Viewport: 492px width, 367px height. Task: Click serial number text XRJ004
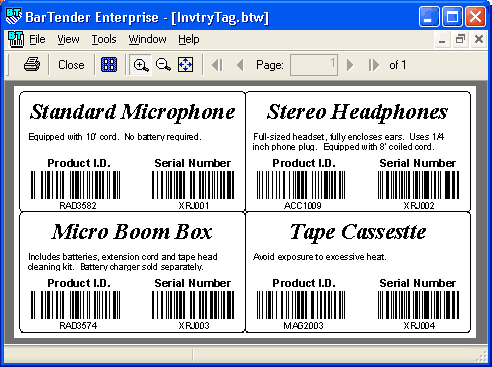coord(419,326)
